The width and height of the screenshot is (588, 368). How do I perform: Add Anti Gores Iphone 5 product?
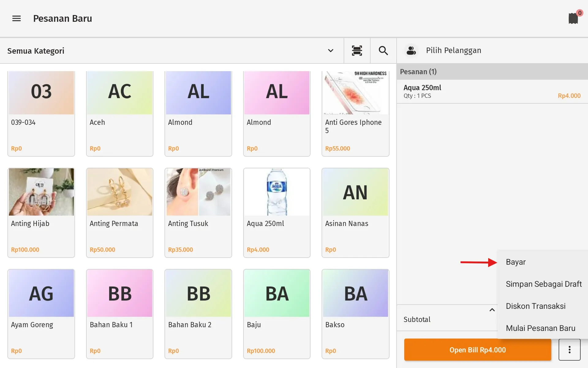click(x=355, y=113)
